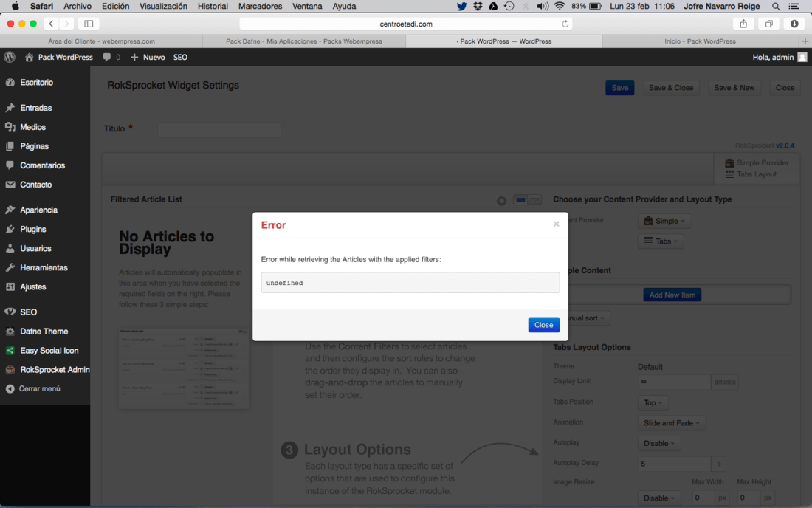
Task: Click Close button in settings header
Action: tap(785, 88)
